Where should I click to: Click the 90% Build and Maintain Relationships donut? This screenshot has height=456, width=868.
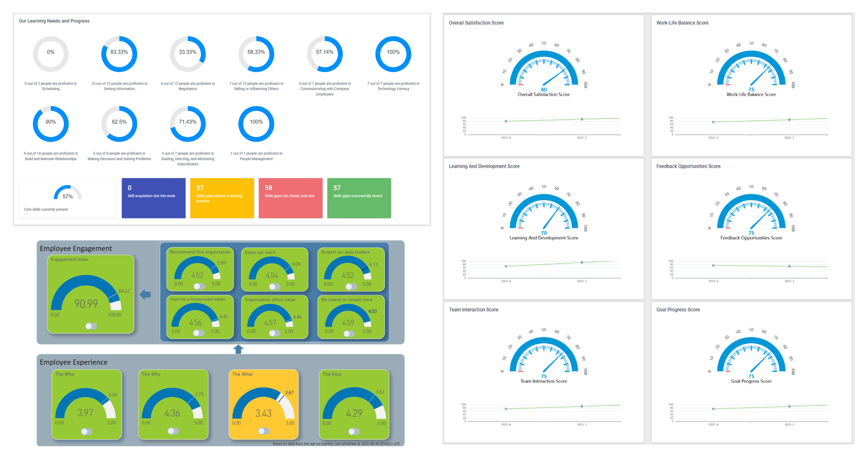51,124
